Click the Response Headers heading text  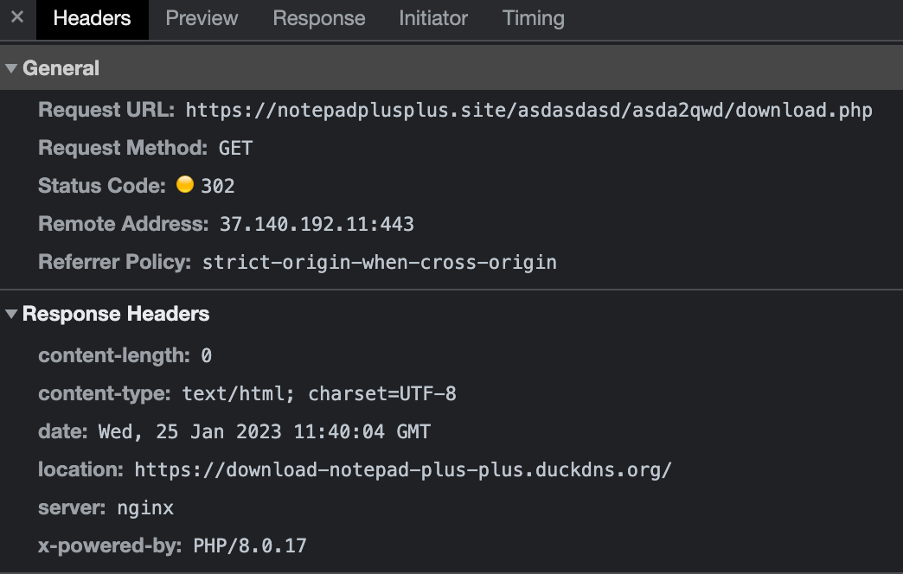click(116, 314)
